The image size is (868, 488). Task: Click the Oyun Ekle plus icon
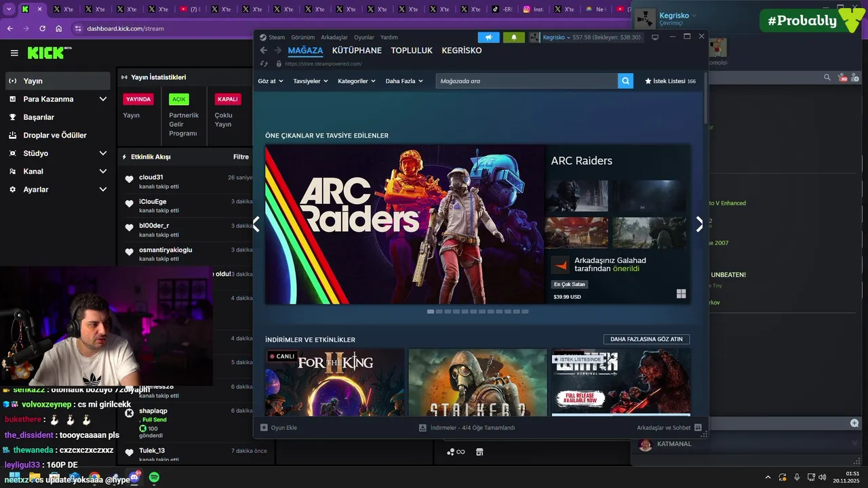(x=264, y=428)
